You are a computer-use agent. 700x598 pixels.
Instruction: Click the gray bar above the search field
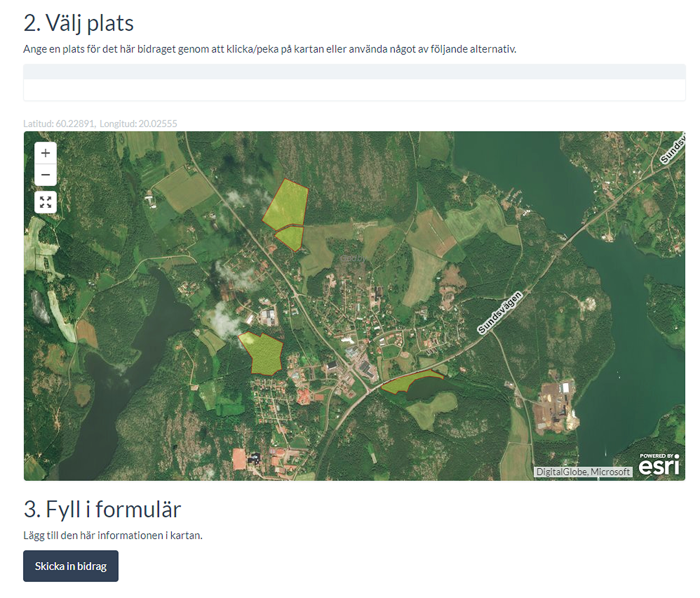pyautogui.click(x=354, y=72)
